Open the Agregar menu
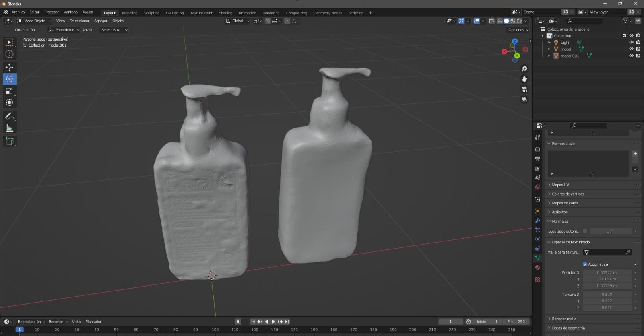Viewport: 644px width, 336px height. click(101, 21)
